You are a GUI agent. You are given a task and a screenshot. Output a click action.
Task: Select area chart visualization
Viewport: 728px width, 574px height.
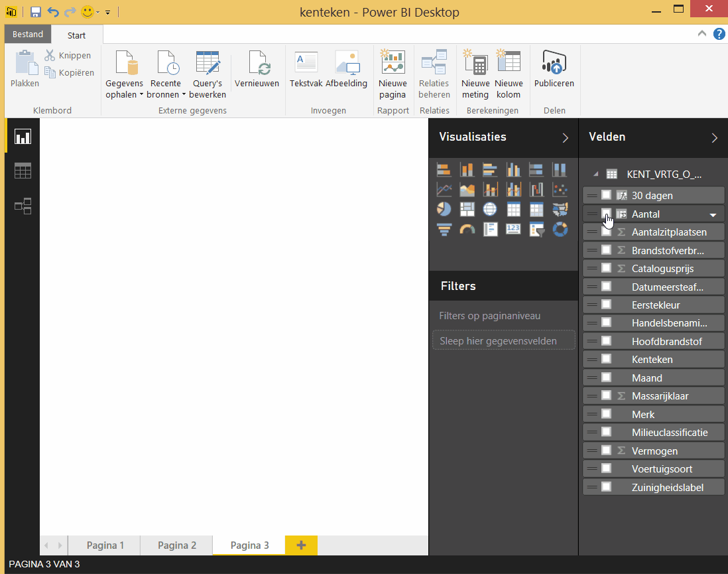pyautogui.click(x=467, y=190)
